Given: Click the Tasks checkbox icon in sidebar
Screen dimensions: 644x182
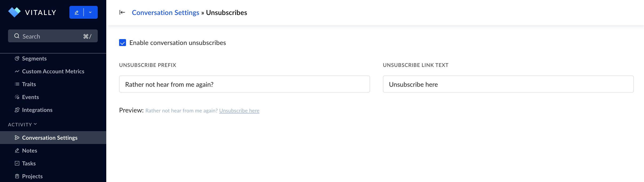Looking at the screenshot, I should coord(17,163).
